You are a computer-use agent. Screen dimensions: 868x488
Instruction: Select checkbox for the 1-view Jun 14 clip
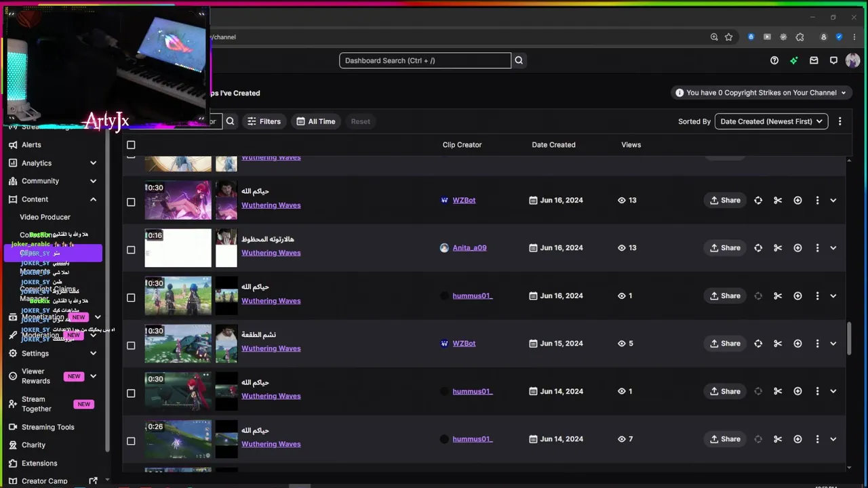[131, 393]
